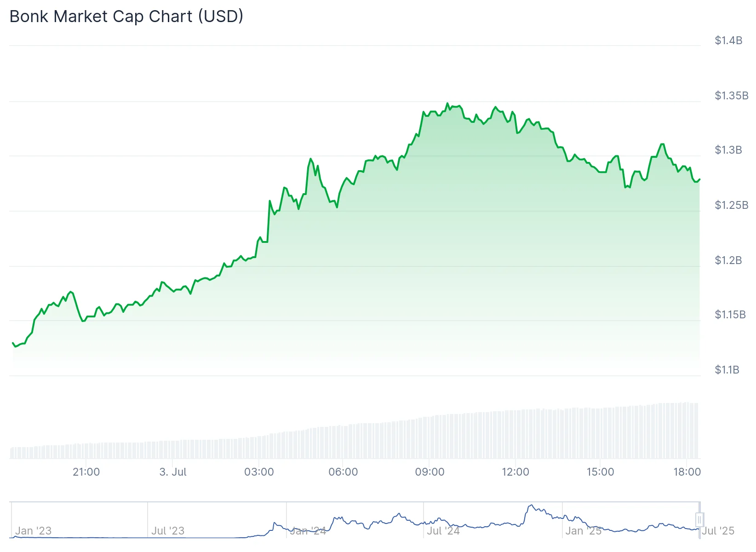The image size is (756, 552).
Task: Click the 09:00 time axis label
Action: tap(430, 472)
